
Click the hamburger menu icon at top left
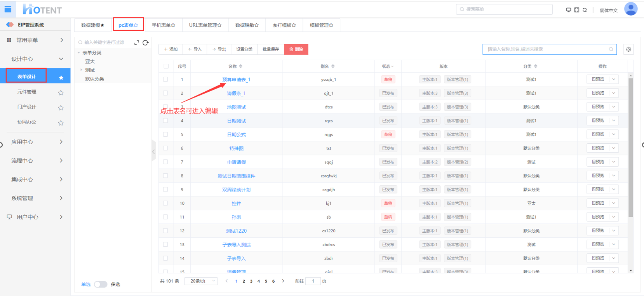point(8,9)
